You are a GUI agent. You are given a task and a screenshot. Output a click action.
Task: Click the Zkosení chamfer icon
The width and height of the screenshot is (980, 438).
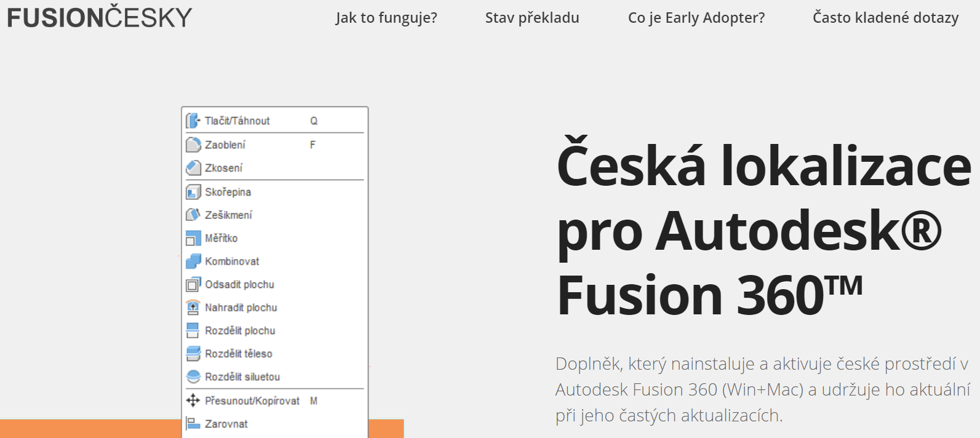(193, 168)
